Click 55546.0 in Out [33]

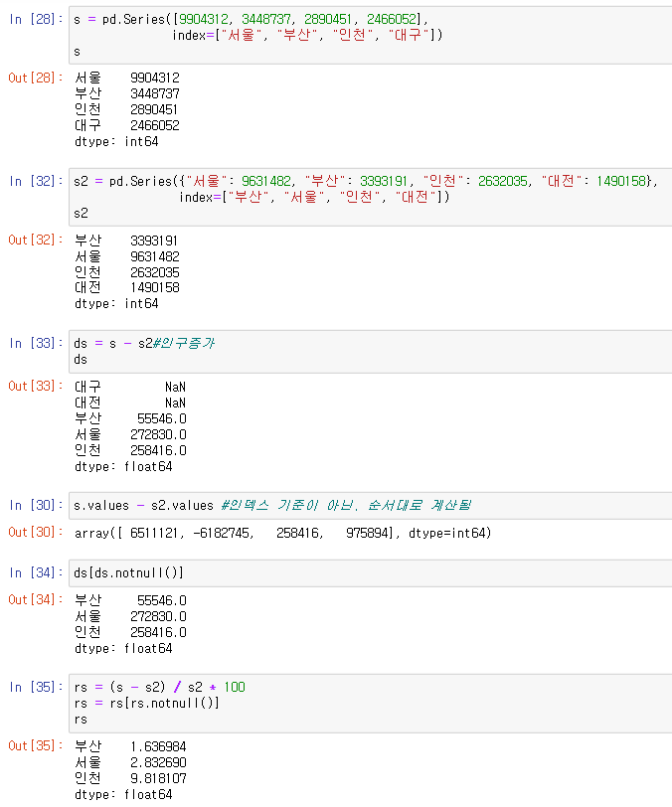coord(162,419)
